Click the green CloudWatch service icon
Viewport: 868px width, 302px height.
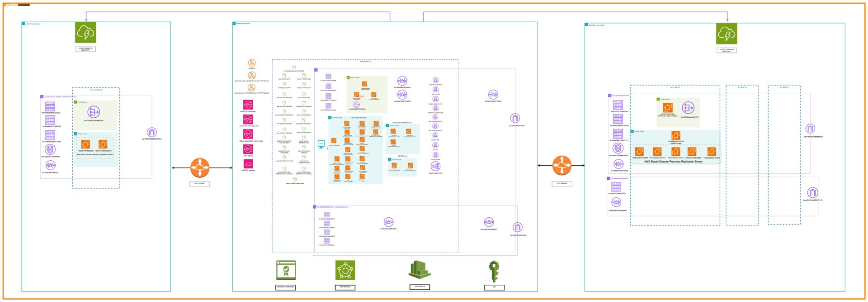(420, 270)
